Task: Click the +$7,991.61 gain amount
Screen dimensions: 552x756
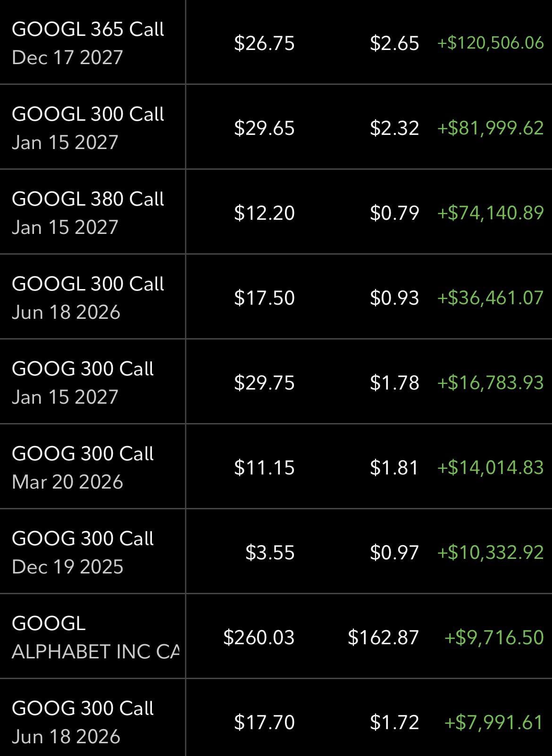Action: (x=494, y=722)
